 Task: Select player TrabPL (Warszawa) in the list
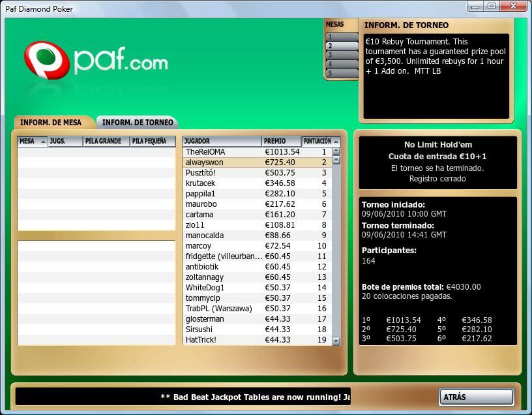(x=257, y=309)
